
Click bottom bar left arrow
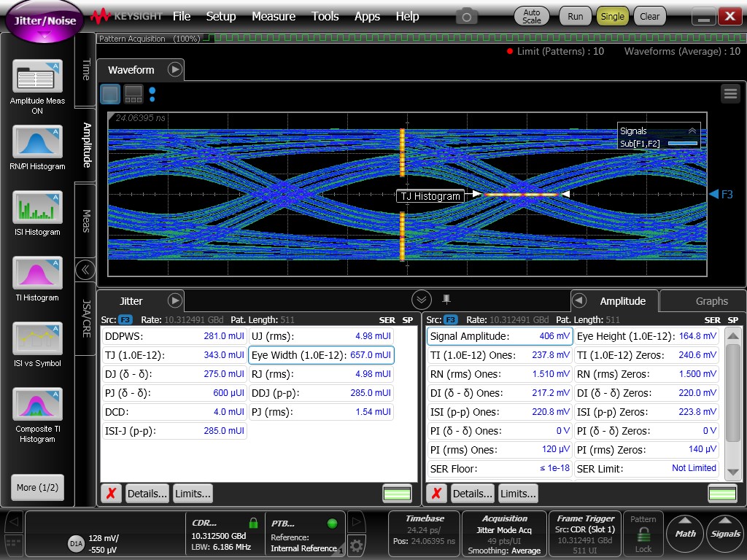(13, 522)
